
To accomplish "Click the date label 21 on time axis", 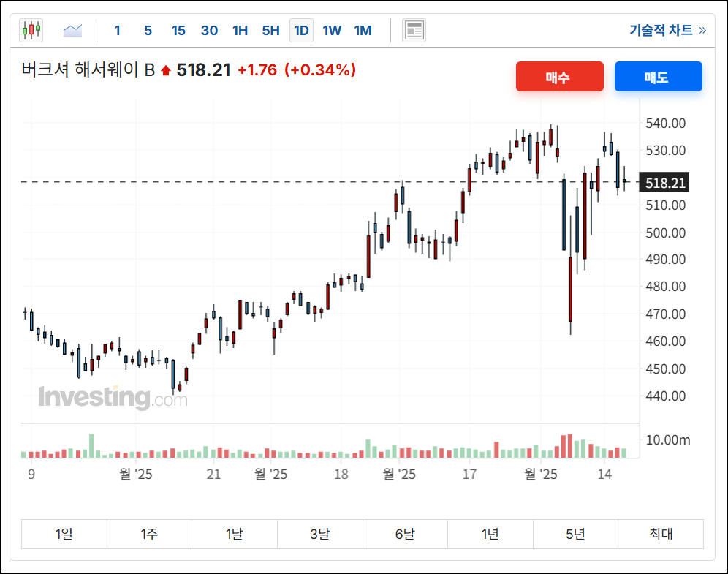I will point(213,474).
